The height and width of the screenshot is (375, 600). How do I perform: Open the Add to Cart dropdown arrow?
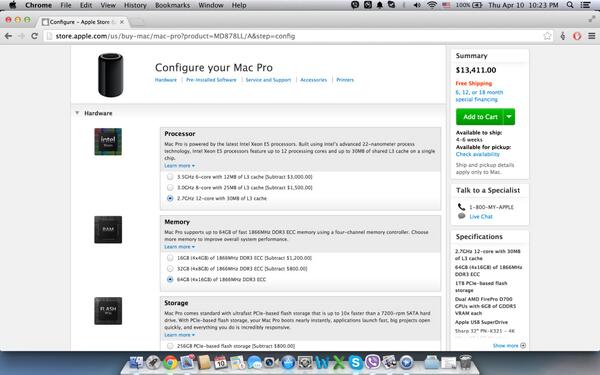pyautogui.click(x=509, y=117)
